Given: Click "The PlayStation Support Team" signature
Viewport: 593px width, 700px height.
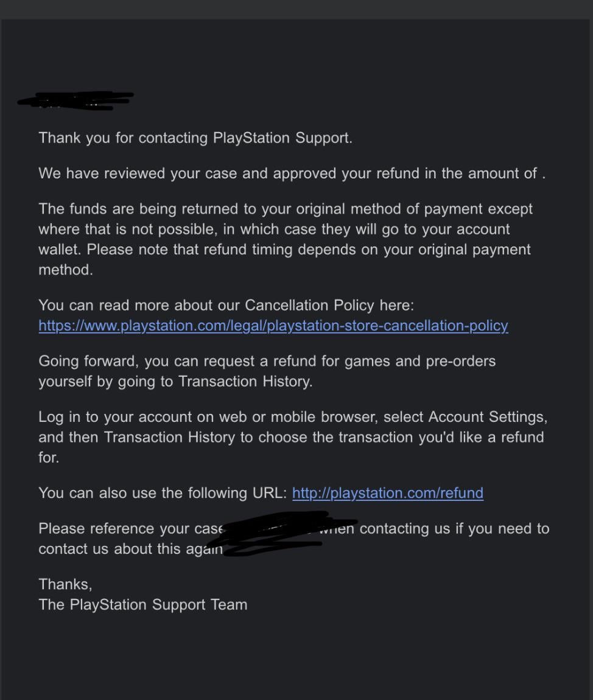Looking at the screenshot, I should tap(143, 605).
